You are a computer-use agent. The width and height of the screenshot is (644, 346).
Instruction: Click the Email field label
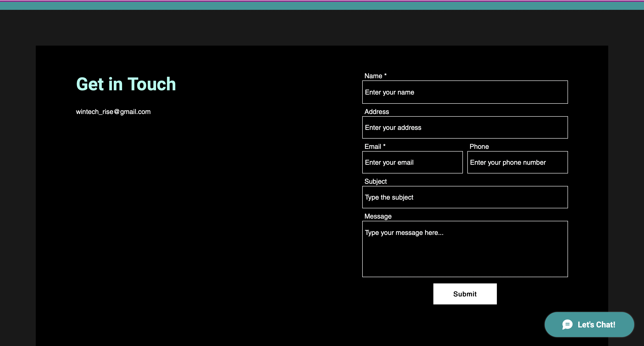click(373, 147)
